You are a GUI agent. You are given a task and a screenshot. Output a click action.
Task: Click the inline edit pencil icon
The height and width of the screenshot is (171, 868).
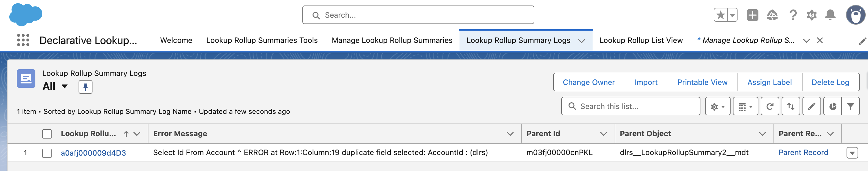[811, 106]
